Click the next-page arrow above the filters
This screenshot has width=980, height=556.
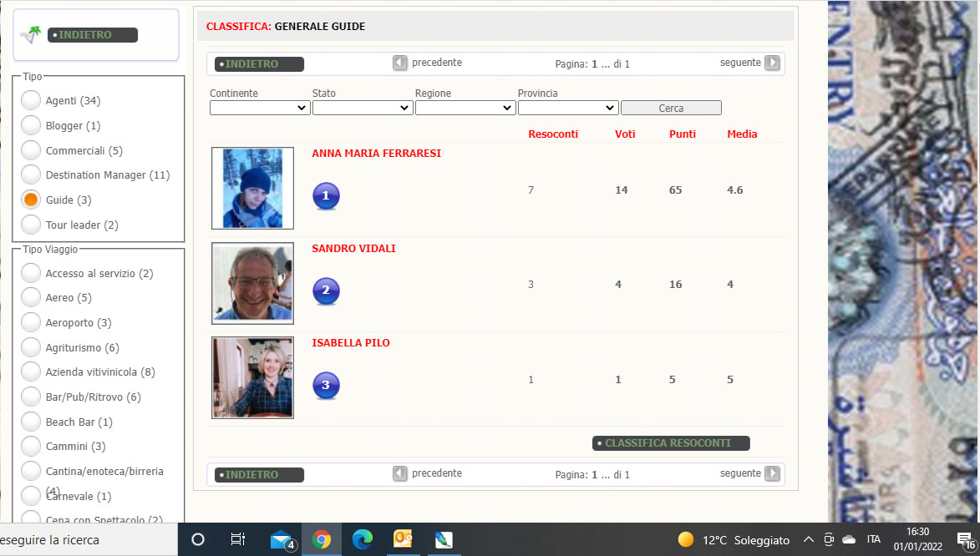773,63
